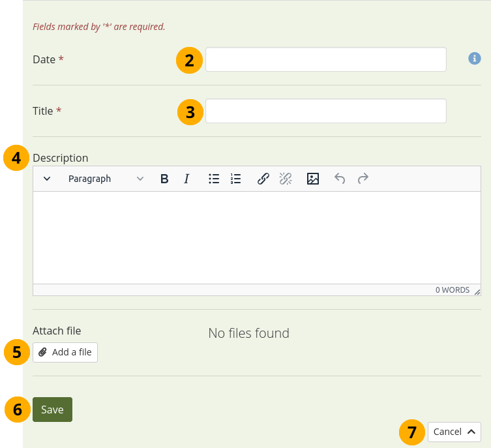The width and height of the screenshot is (491, 448).
Task: Expand the editor toolbar chevron
Action: [47, 179]
